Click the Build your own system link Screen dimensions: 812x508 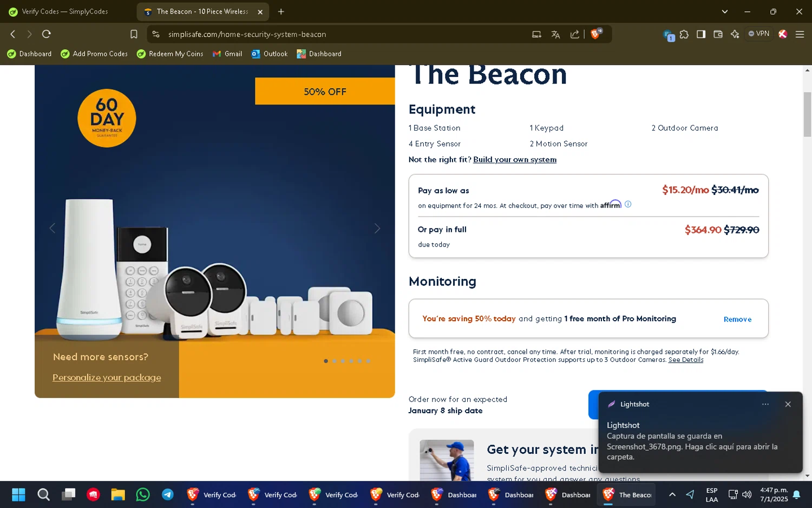click(514, 160)
